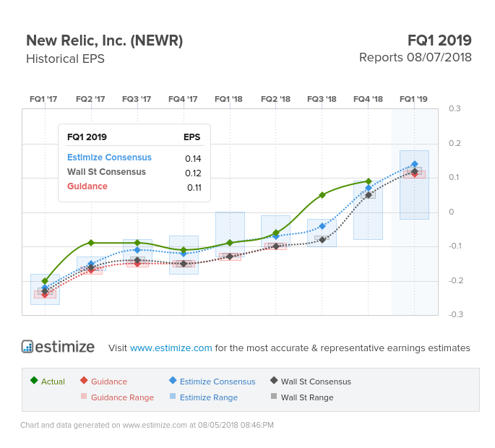Click the -0.3 y-axis label
The height and width of the screenshot is (448, 495).
coord(455,314)
